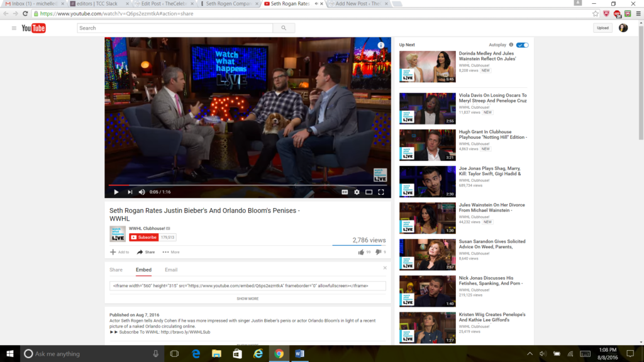644x362 pixels.
Task: Open the YouTube guide hamburger menu
Action: (x=14, y=28)
